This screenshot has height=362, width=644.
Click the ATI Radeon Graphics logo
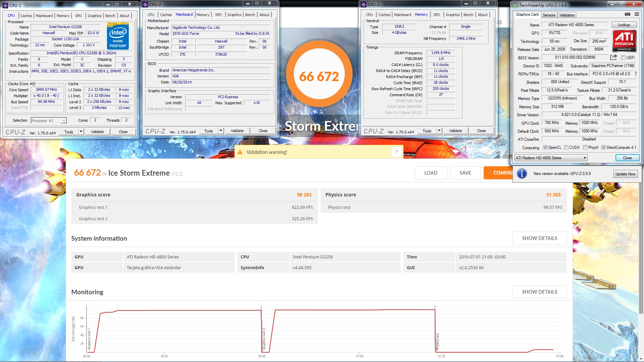[624, 41]
